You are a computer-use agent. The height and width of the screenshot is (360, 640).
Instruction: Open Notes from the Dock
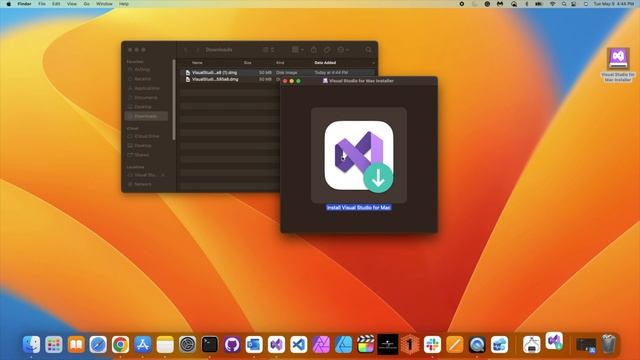[165, 344]
